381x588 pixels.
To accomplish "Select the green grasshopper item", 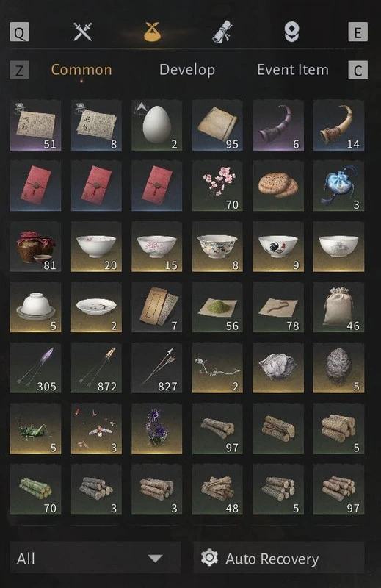I will click(x=35, y=429).
